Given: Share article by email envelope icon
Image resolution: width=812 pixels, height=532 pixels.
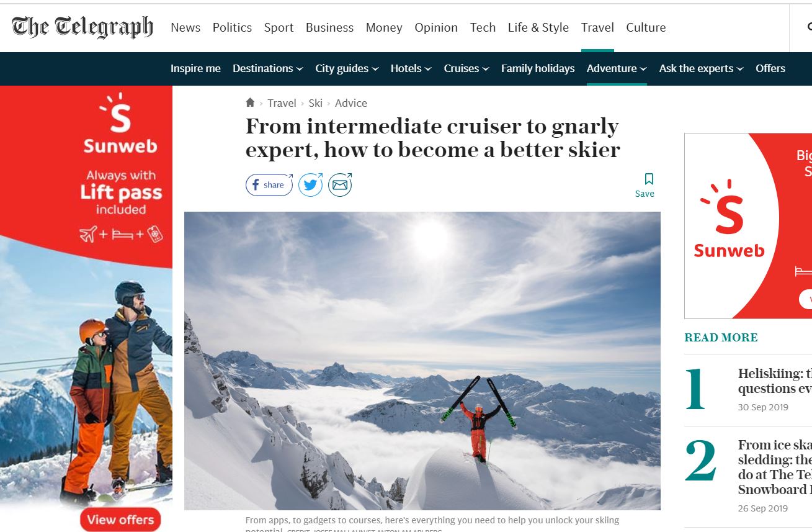Looking at the screenshot, I should click(x=340, y=185).
